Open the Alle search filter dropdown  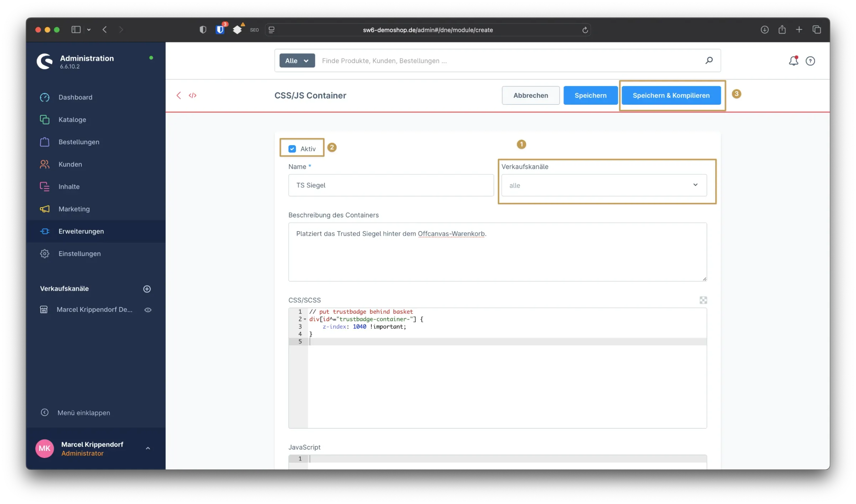click(297, 61)
